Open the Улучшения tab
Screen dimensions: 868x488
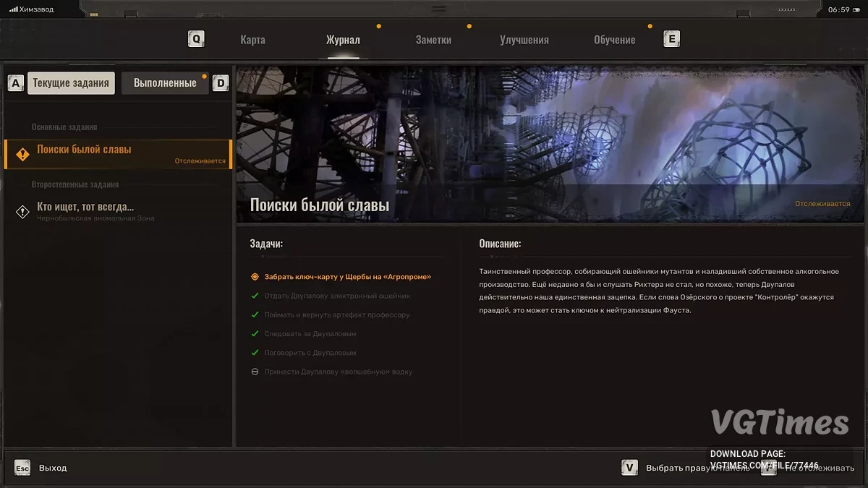pyautogui.click(x=524, y=40)
